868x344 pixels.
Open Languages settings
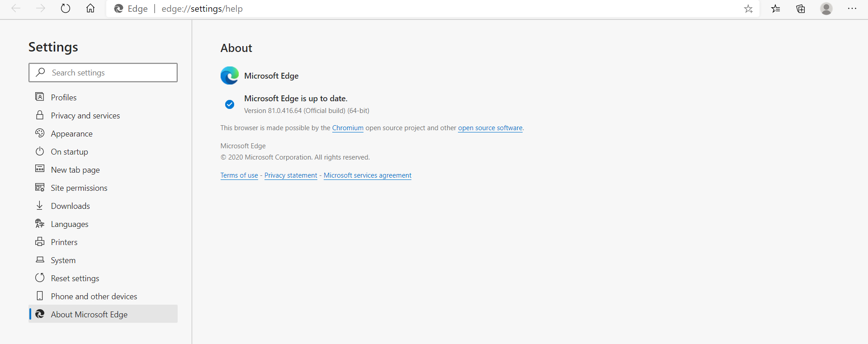click(x=103, y=224)
